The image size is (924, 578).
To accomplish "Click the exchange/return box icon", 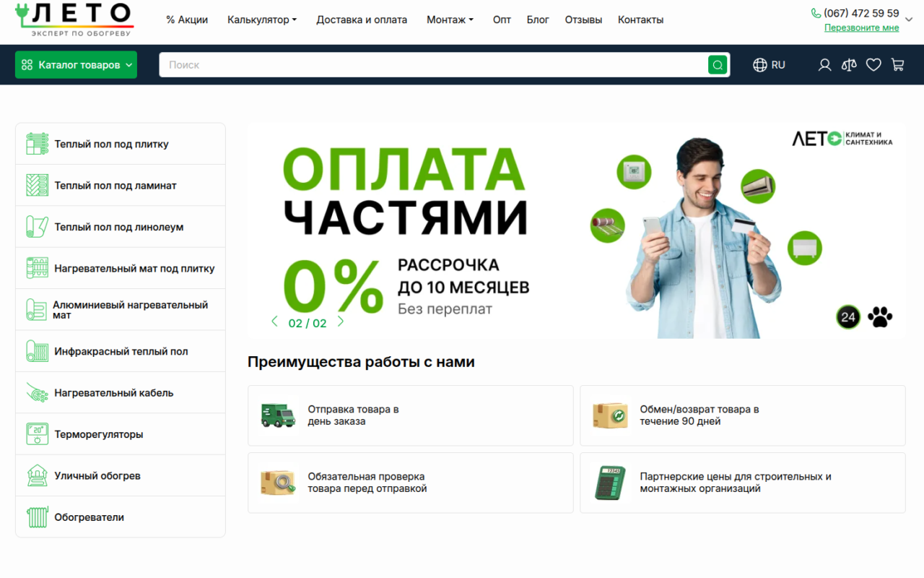I will point(611,415).
